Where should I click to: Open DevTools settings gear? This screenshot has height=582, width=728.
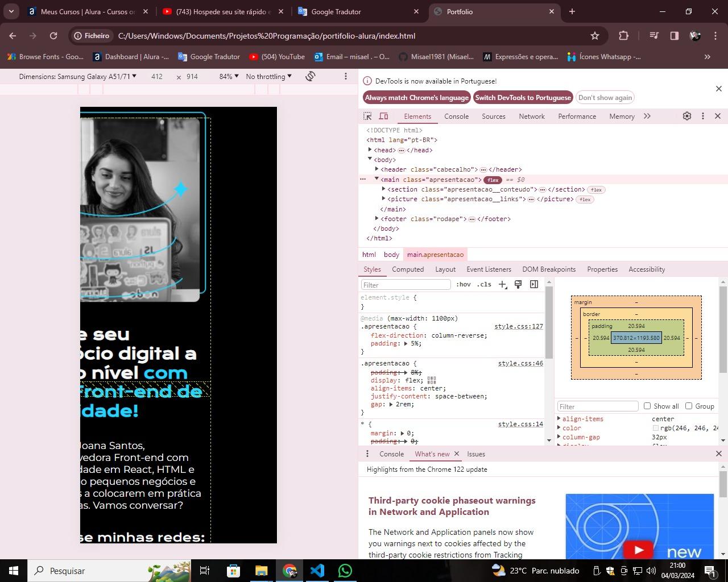point(687,116)
